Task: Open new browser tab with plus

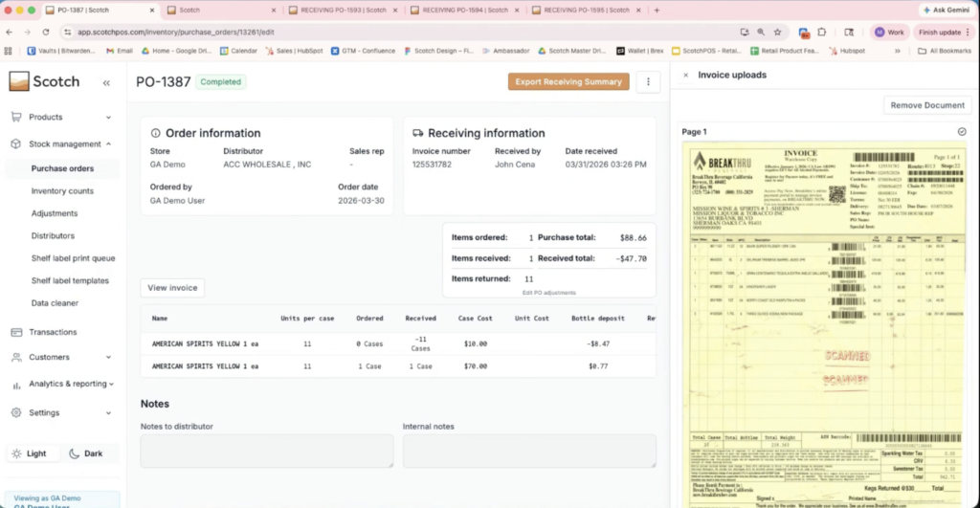Action: point(657,10)
